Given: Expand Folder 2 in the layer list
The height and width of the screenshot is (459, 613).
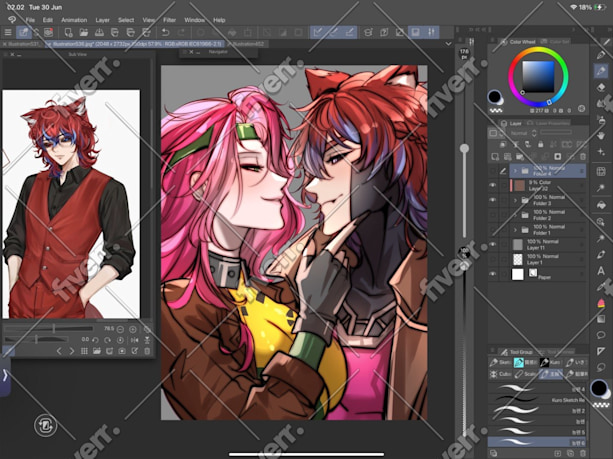Looking at the screenshot, I should coord(515,215).
